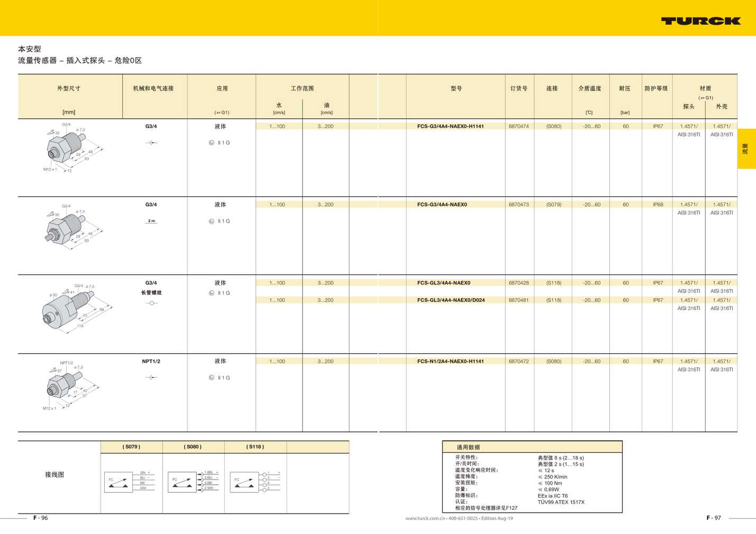Click the 探头 sub-header
The width and height of the screenshot is (756, 534).
tap(689, 106)
